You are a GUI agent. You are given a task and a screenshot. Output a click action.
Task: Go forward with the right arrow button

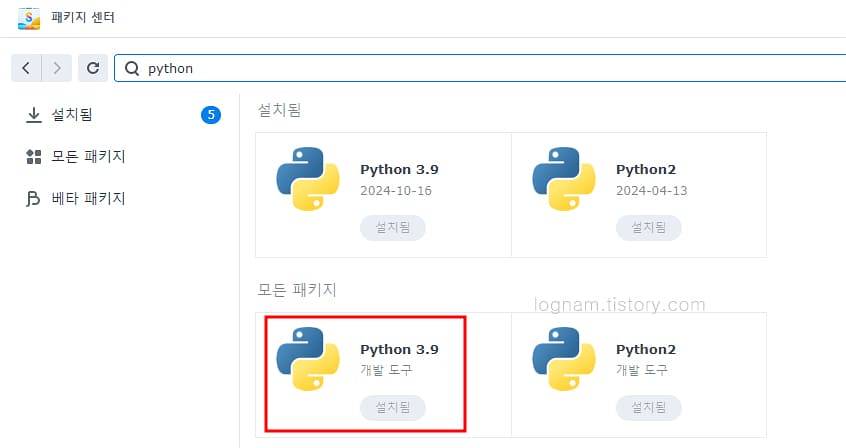(x=57, y=68)
